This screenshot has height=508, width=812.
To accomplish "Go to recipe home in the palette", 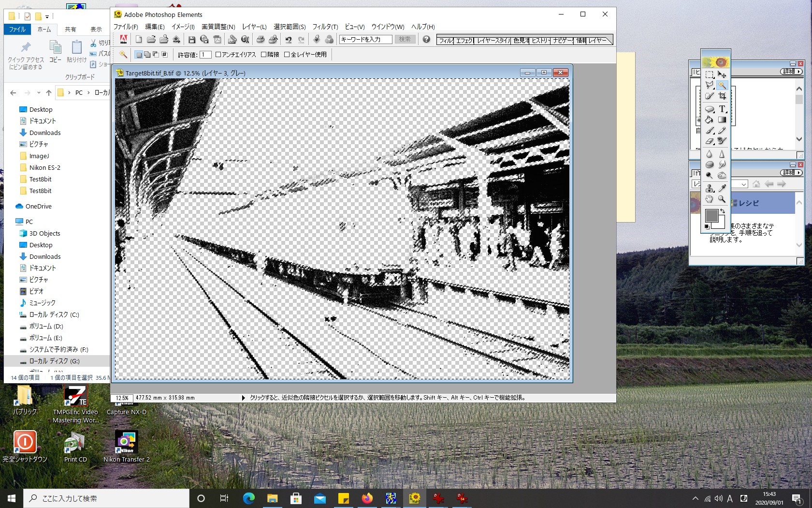I will pyautogui.click(x=756, y=184).
